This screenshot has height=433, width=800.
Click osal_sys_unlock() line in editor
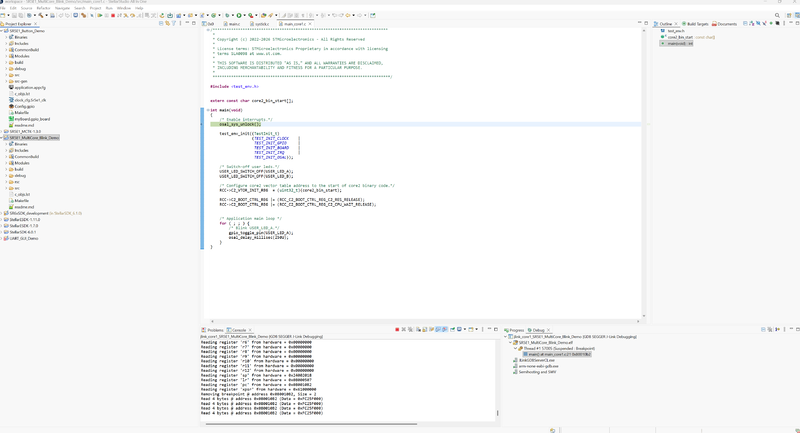240,124
